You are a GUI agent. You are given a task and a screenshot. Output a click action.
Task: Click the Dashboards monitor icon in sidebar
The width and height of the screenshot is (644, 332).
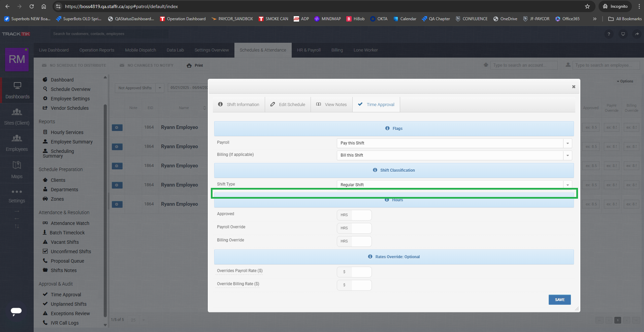pos(17,86)
